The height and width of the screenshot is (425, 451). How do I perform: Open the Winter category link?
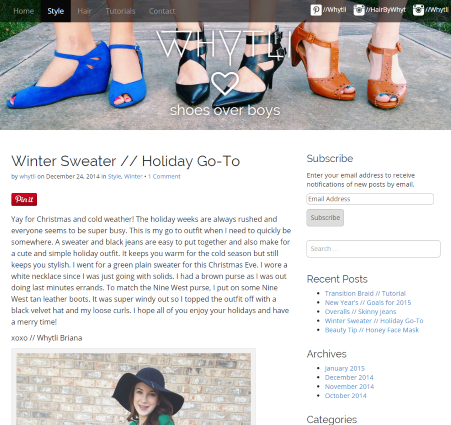tap(133, 176)
